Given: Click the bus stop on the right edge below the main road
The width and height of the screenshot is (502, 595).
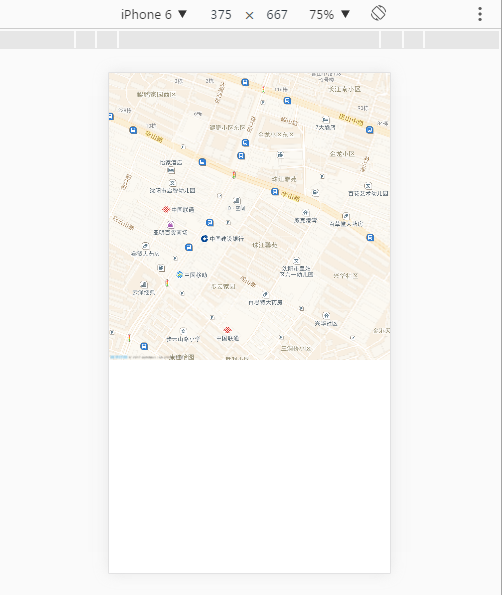Looking at the screenshot, I should [x=370, y=238].
